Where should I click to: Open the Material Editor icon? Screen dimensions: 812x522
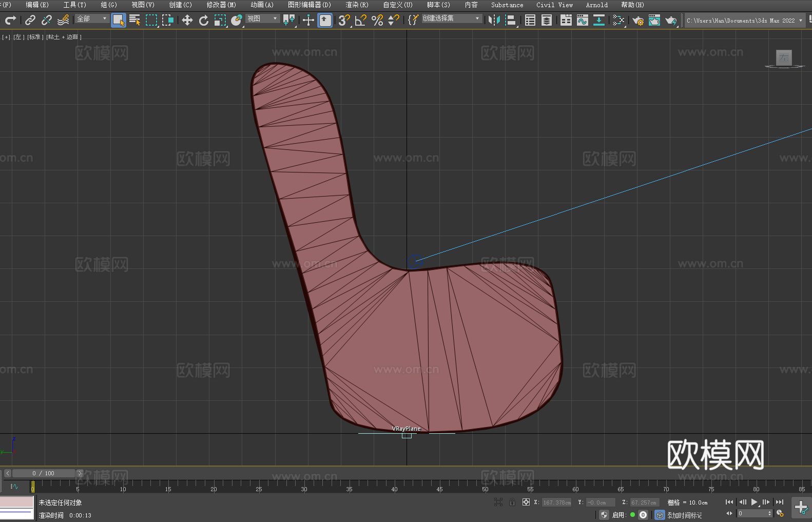[618, 20]
